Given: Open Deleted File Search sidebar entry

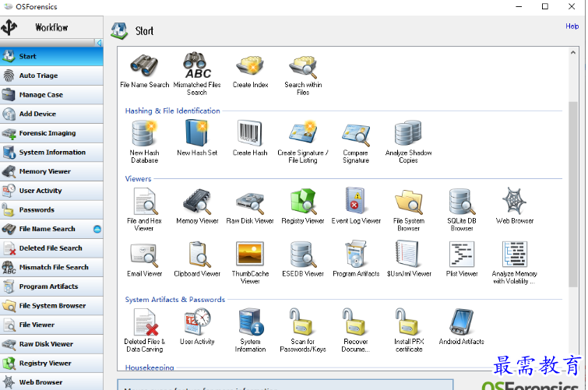Looking at the screenshot, I should click(x=51, y=248).
